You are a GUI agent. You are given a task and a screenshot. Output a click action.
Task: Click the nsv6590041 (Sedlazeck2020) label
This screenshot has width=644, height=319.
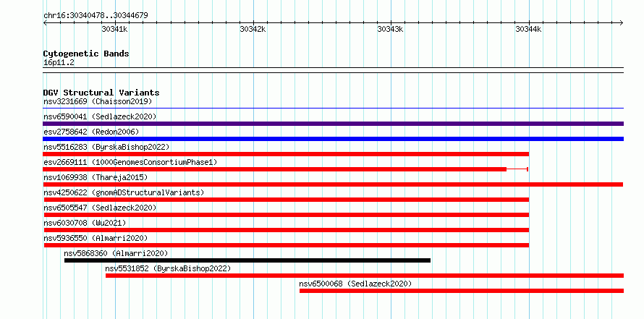pos(100,116)
